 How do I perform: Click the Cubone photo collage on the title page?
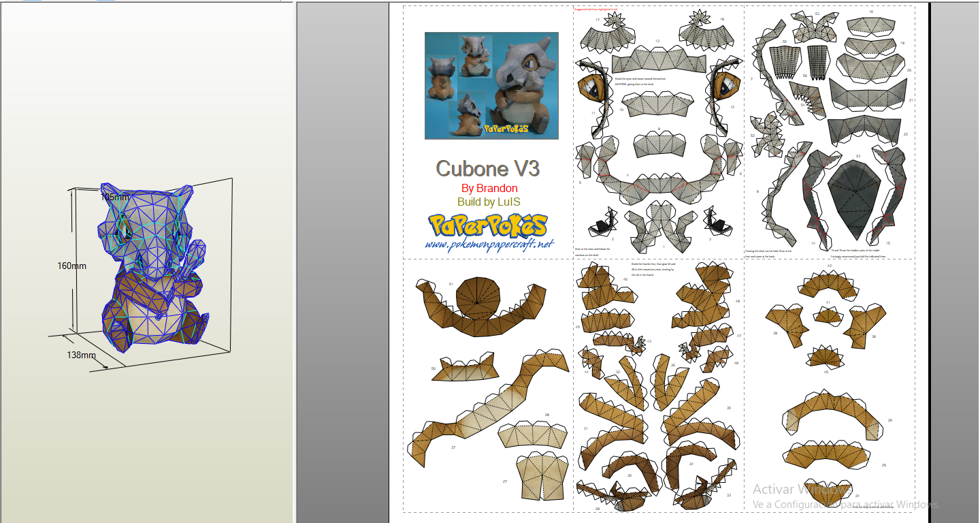(x=491, y=85)
